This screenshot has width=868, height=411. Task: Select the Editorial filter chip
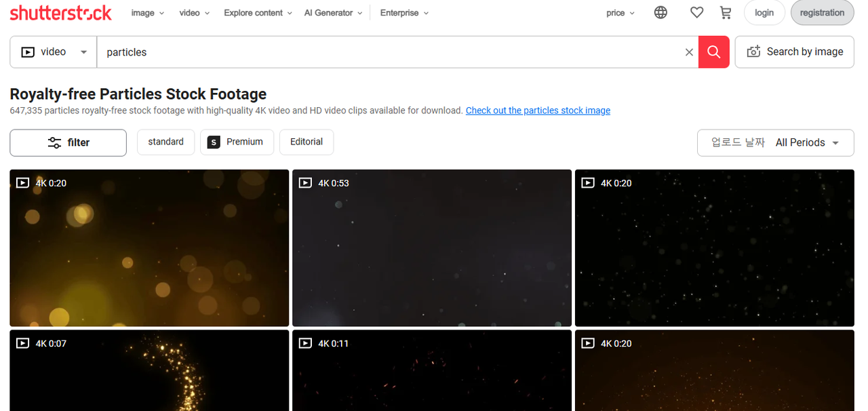[x=307, y=142]
